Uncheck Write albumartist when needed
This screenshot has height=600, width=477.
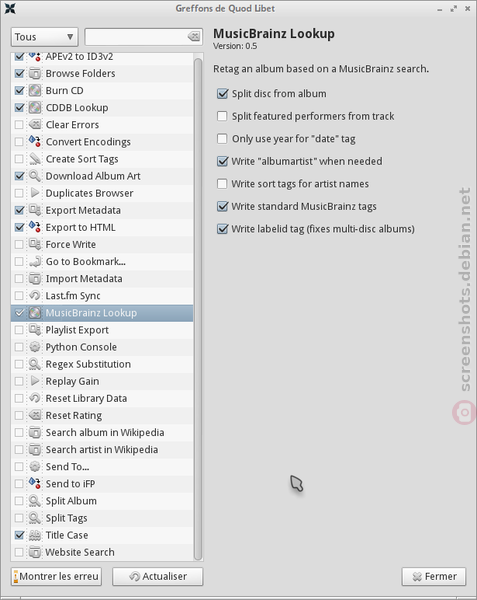coord(222,161)
